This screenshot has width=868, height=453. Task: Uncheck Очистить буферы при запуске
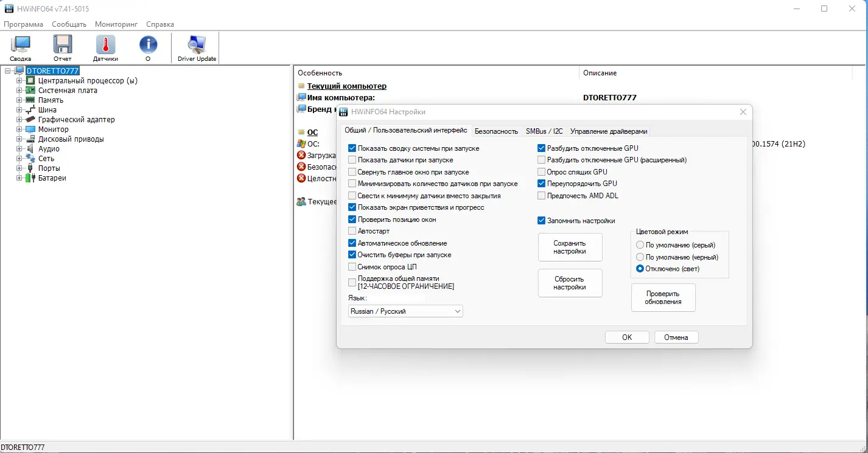[x=352, y=255]
